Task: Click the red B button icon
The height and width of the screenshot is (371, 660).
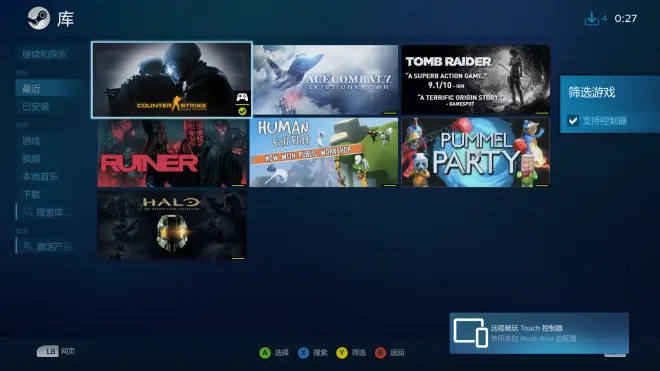Action: point(380,352)
